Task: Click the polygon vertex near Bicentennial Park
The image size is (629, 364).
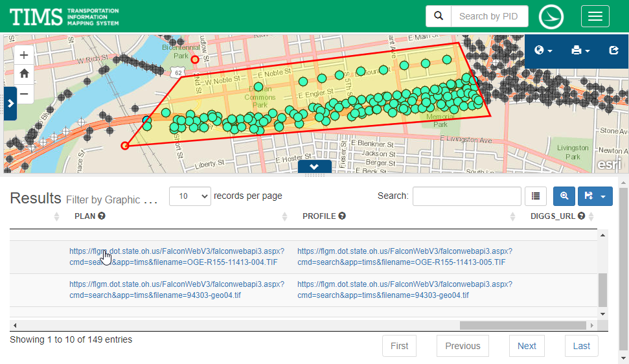Action: 194,60
